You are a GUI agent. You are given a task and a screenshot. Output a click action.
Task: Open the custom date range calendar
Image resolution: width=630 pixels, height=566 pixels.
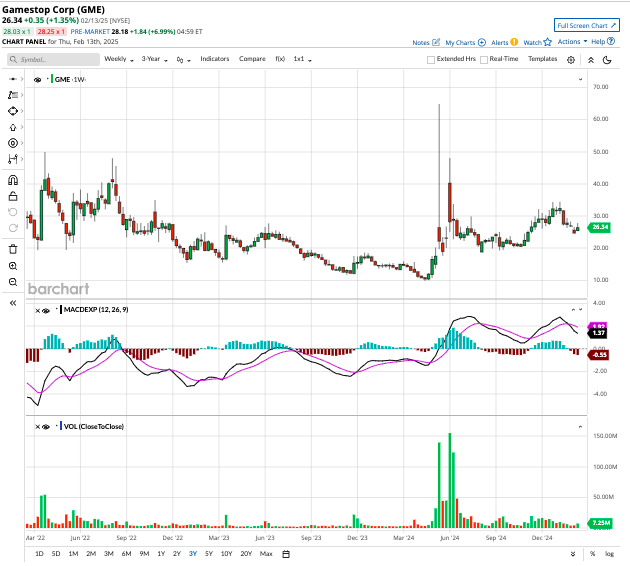[286, 554]
